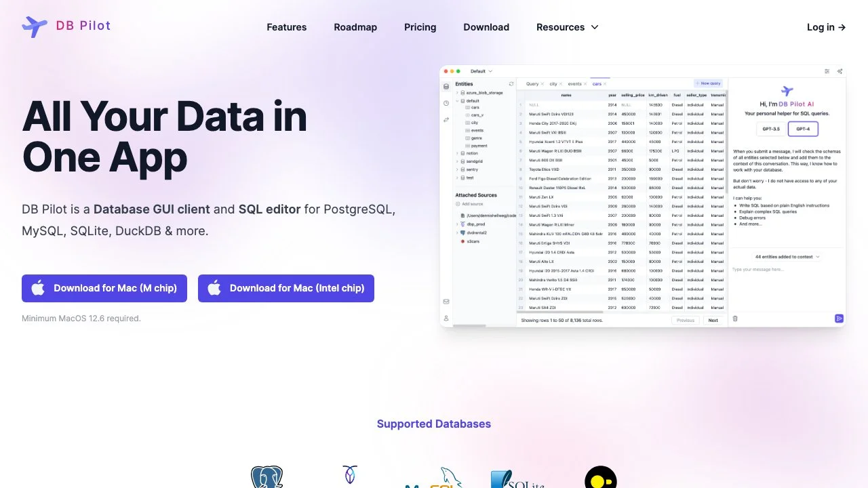Expand the sendgrid entity node
The image size is (868, 488).
point(457,161)
